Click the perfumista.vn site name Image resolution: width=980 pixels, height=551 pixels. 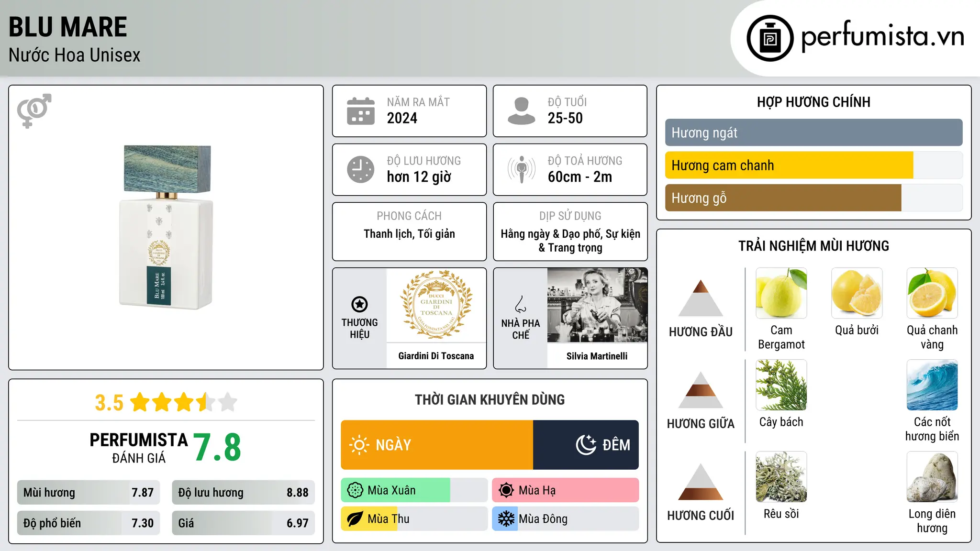(883, 36)
